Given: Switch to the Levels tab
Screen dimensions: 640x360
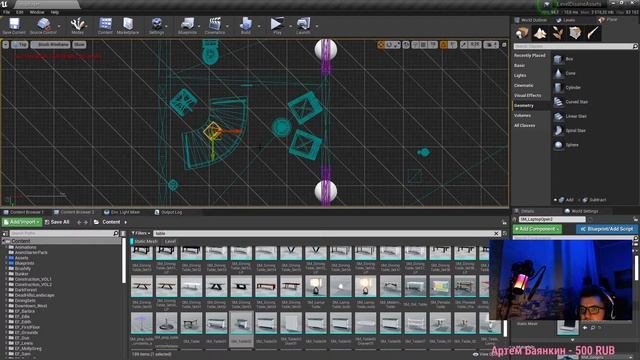Looking at the screenshot, I should tap(565, 20).
